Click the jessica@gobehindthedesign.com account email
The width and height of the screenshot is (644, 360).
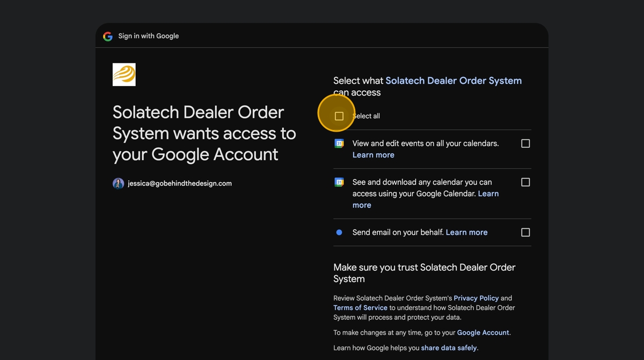pos(180,183)
